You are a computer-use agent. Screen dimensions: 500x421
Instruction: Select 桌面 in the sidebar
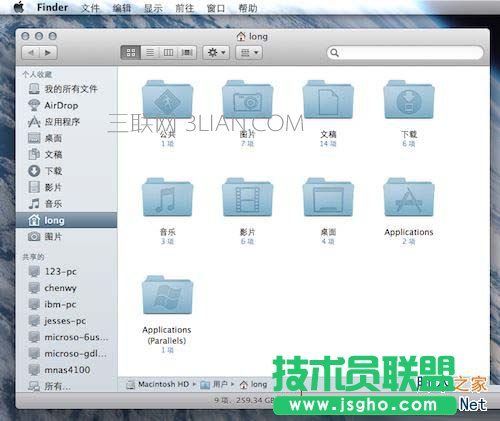[x=67, y=138]
